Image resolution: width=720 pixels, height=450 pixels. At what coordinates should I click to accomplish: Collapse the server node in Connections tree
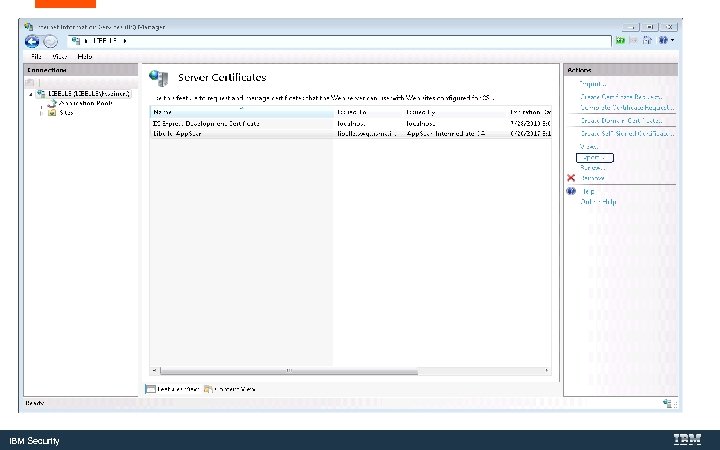[31, 94]
